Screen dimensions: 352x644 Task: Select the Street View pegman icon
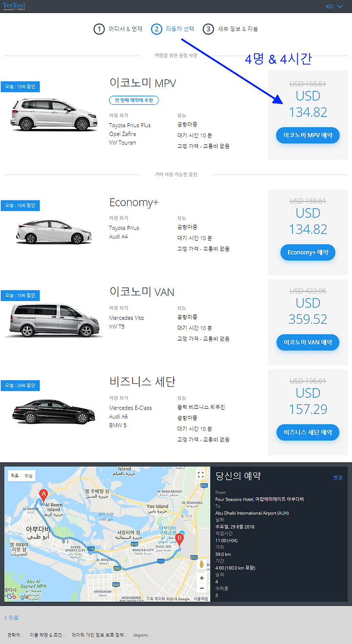coord(201,564)
